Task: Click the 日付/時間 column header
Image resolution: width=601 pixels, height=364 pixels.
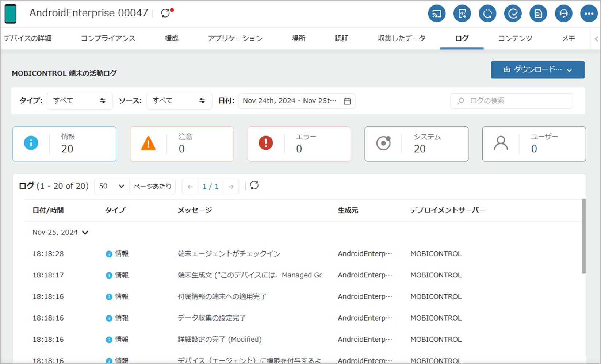Action: pyautogui.click(x=48, y=210)
